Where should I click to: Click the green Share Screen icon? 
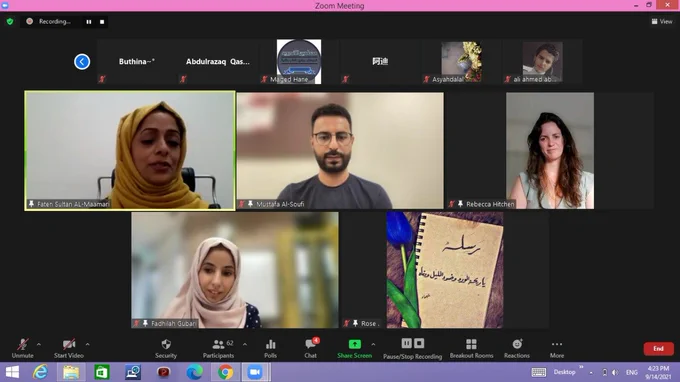click(355, 344)
